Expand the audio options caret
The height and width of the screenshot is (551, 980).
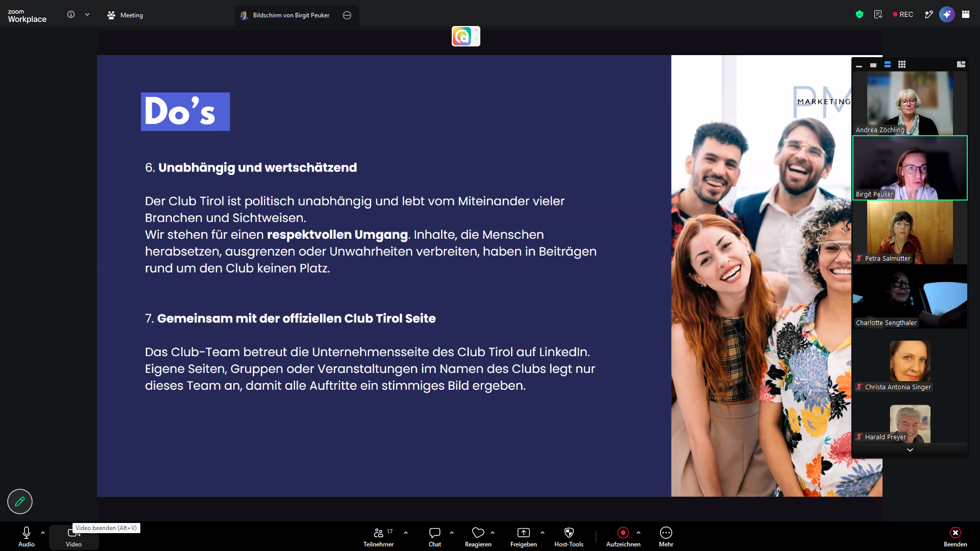[43, 533]
